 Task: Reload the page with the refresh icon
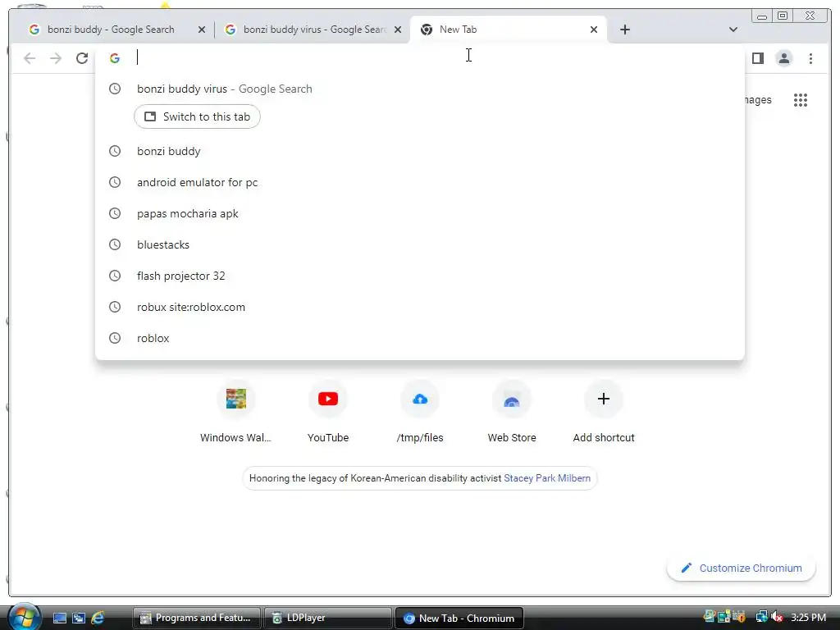pyautogui.click(x=82, y=58)
